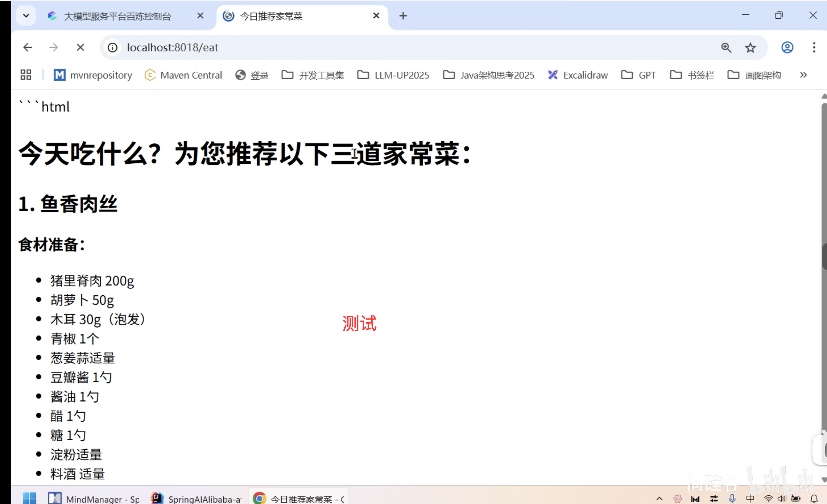Expand the tab search dropdown arrow
This screenshot has width=827, height=504.
26,15
